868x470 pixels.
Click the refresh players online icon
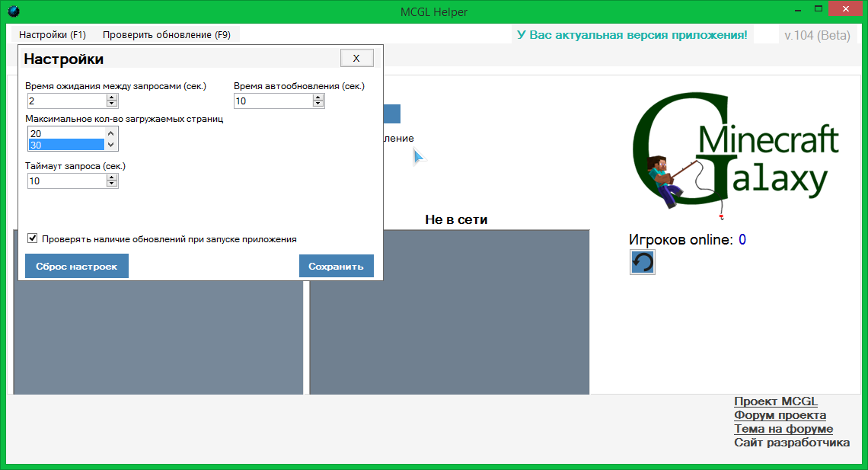click(642, 262)
